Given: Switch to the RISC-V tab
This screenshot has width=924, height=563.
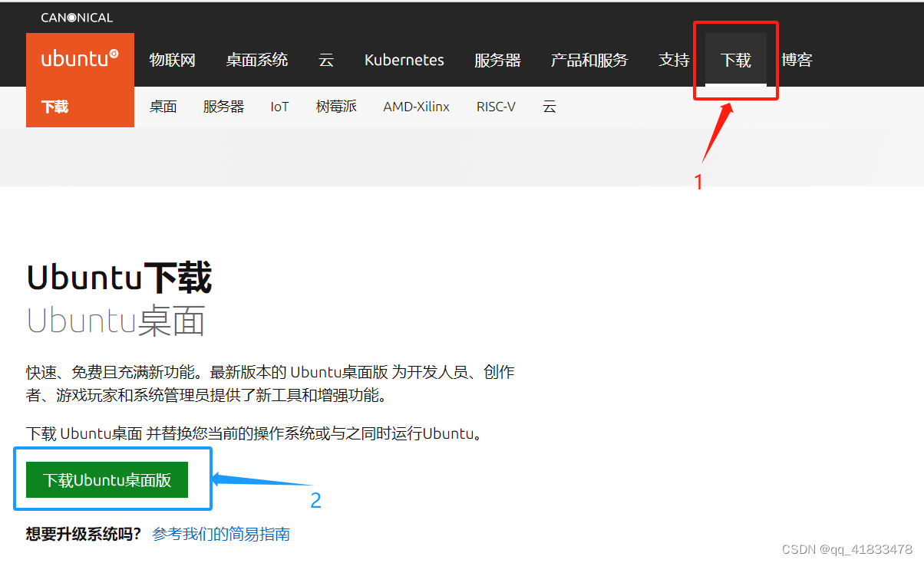Looking at the screenshot, I should [x=496, y=107].
